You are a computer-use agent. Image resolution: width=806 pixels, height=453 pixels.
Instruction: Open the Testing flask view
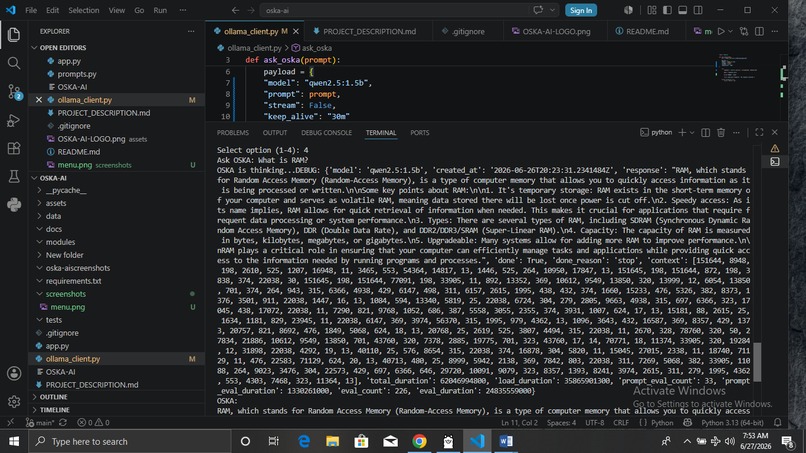tap(14, 176)
